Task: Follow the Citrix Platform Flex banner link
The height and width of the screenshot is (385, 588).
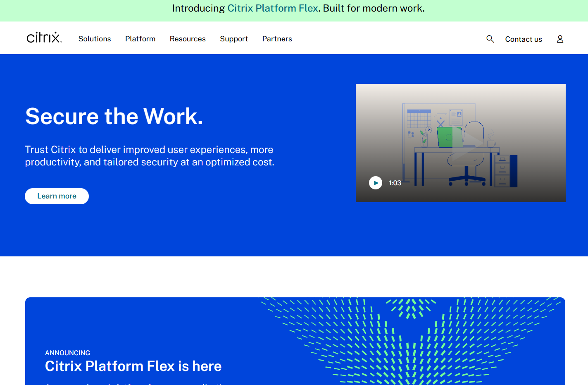Action: tap(273, 8)
